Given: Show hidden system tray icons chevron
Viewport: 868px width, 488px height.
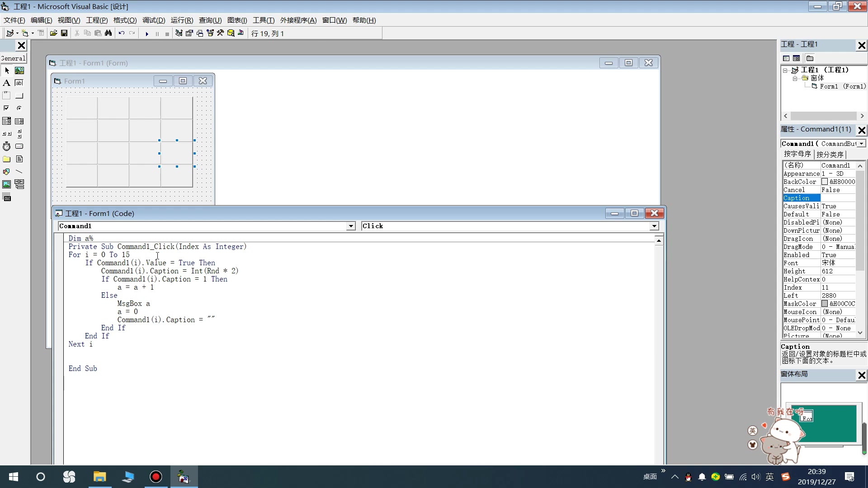Looking at the screenshot, I should click(x=675, y=477).
